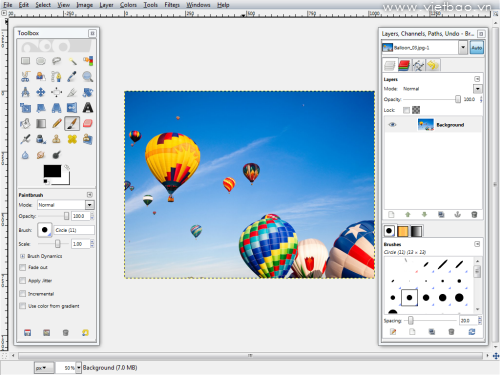Select the Bucket Fill tool
The width and height of the screenshot is (500, 375).
click(25, 123)
